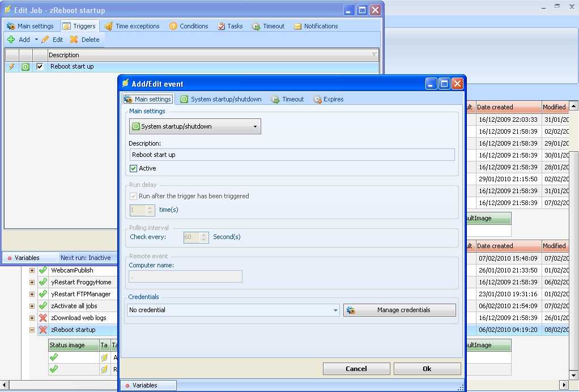Click the Cancel button in Add/Edit event
The image size is (579, 392).
(x=356, y=369)
